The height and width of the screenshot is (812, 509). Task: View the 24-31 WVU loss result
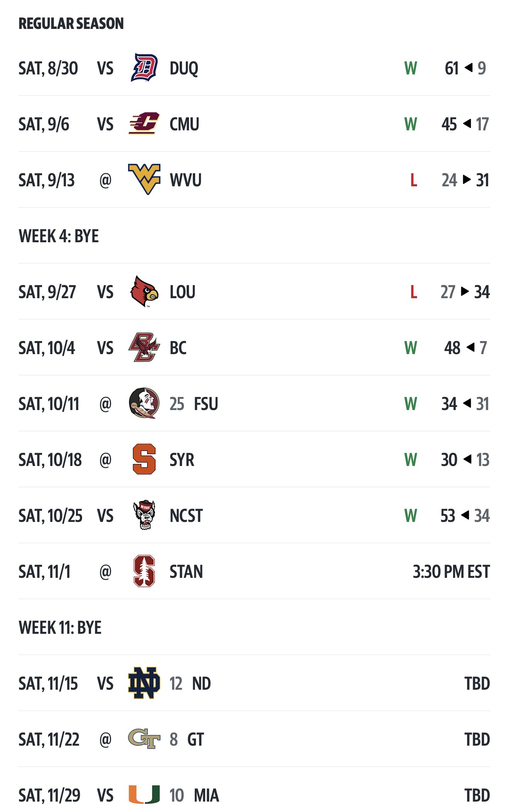465,180
